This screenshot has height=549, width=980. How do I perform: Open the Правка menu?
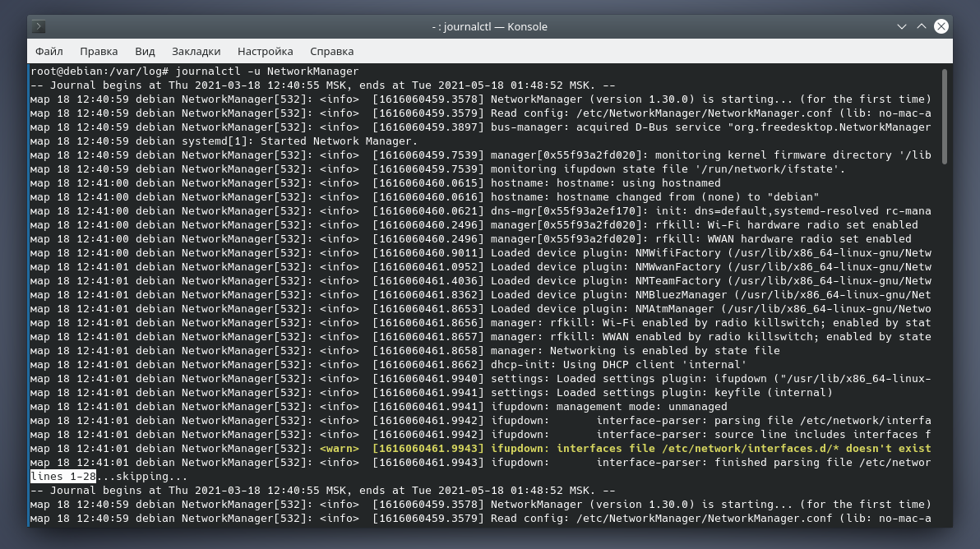click(x=99, y=51)
